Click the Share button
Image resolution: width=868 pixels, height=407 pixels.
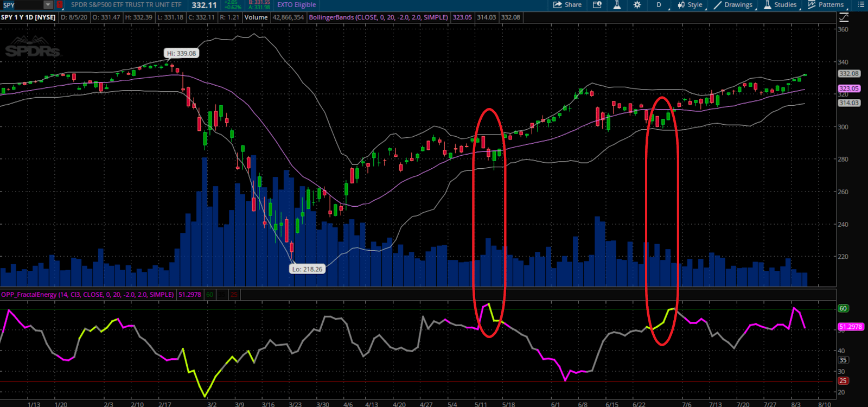567,5
